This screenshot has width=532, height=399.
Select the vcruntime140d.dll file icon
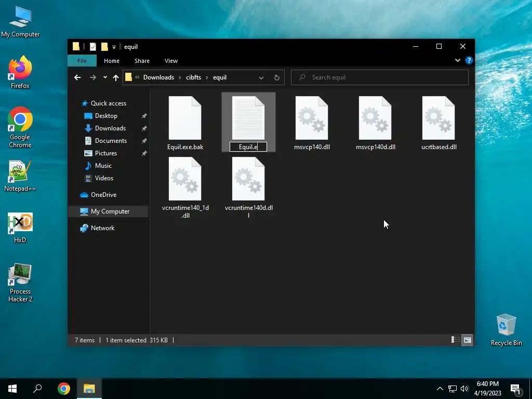[x=248, y=179]
